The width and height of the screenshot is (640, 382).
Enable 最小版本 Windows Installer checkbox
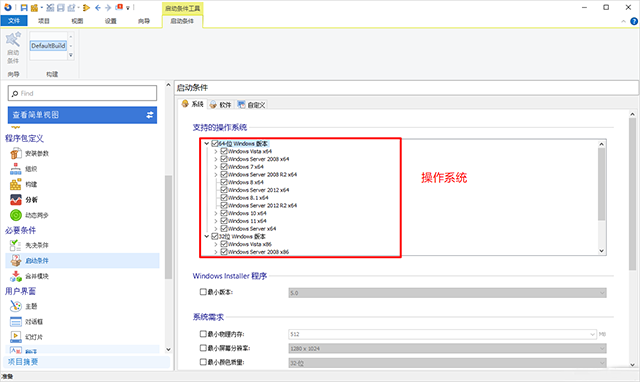click(203, 292)
